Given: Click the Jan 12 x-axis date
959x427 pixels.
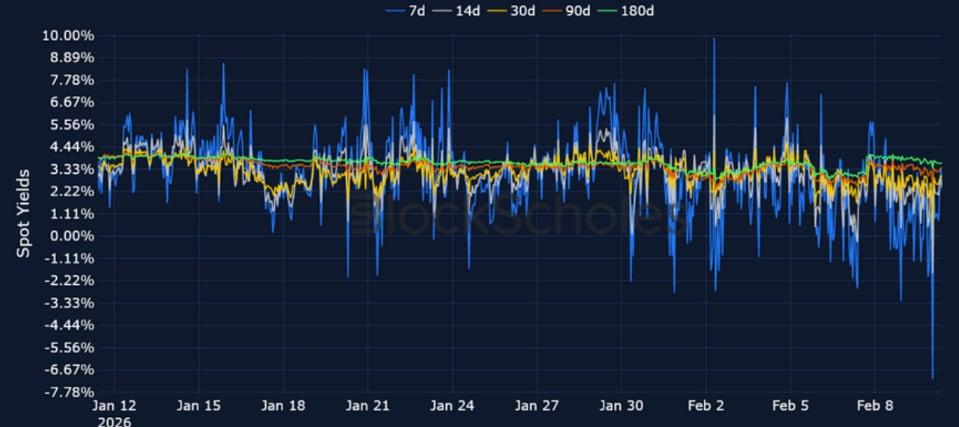Looking at the screenshot, I should coord(114,406).
